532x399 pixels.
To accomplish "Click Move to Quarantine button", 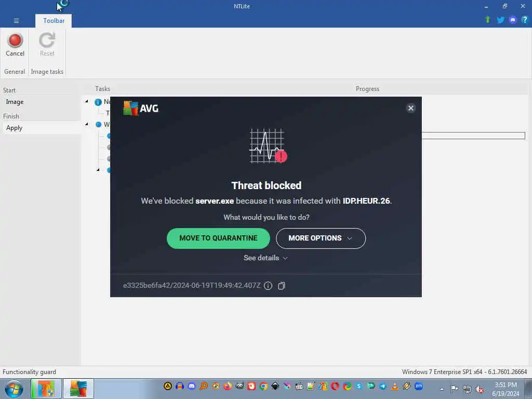I will (218, 238).
